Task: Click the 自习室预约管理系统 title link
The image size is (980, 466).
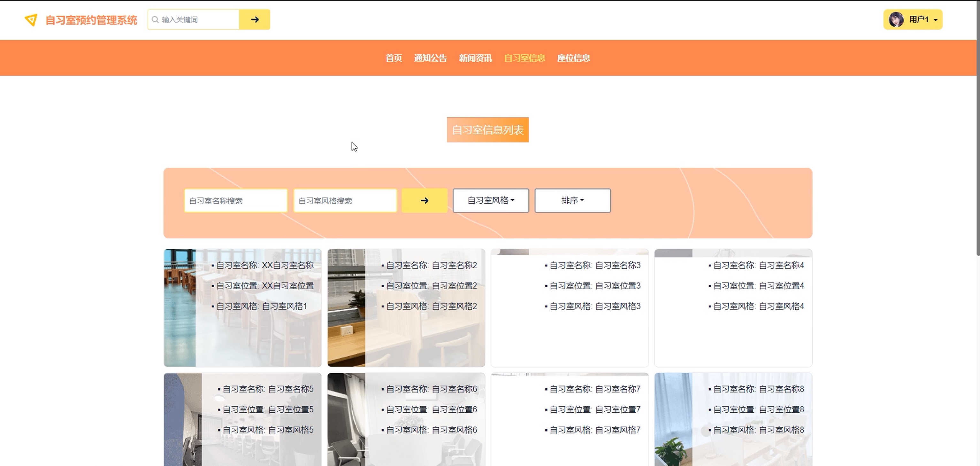Action: tap(91, 20)
